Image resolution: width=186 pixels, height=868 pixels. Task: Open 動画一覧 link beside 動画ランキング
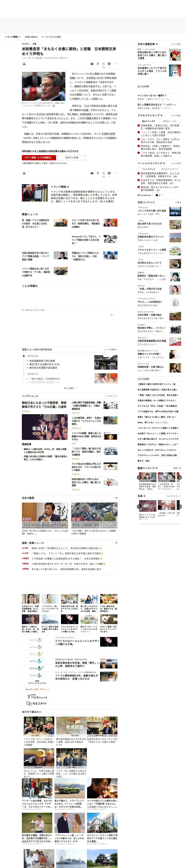pos(177,468)
